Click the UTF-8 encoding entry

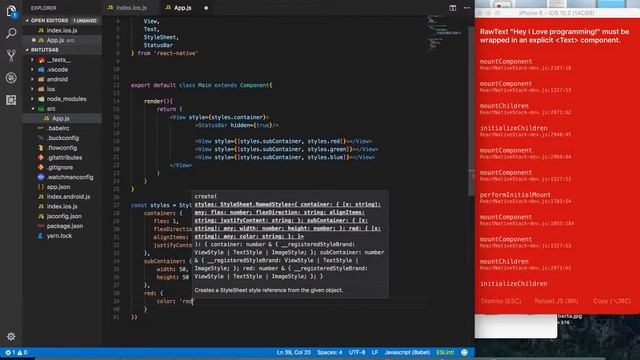click(357, 352)
